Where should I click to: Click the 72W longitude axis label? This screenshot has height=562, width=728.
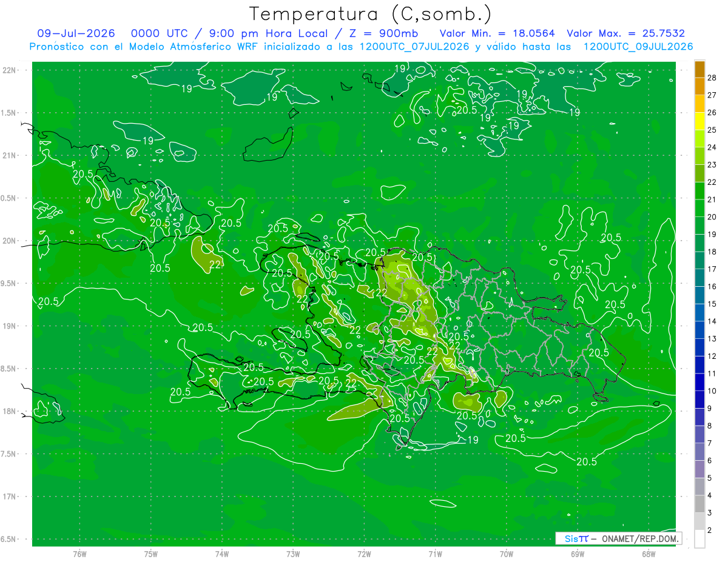364,554
